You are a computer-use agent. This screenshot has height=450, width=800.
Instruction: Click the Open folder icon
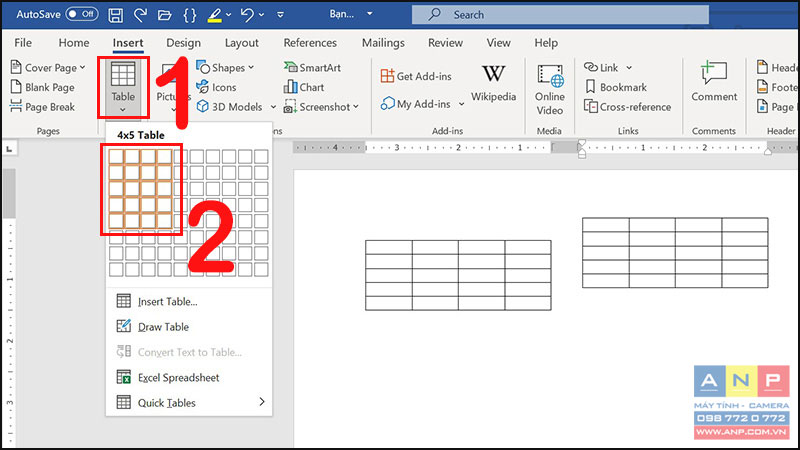click(164, 15)
